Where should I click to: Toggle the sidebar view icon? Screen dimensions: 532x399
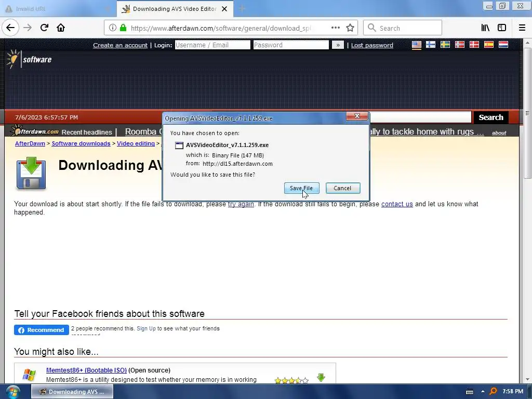(502, 28)
